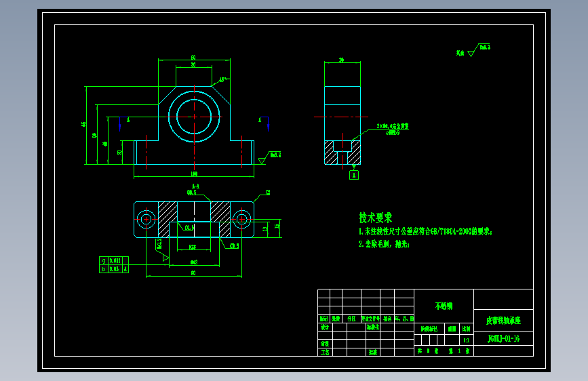Click the 45° chamfer angle label
The height and width of the screenshot is (381, 588).
[x=222, y=79]
